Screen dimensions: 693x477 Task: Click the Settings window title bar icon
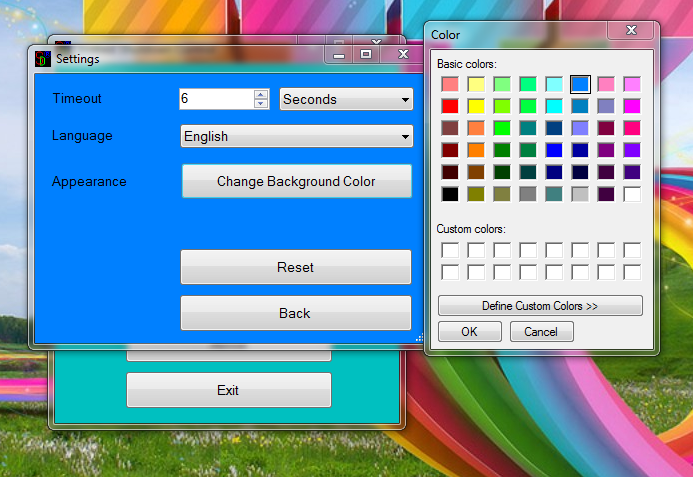pos(42,59)
